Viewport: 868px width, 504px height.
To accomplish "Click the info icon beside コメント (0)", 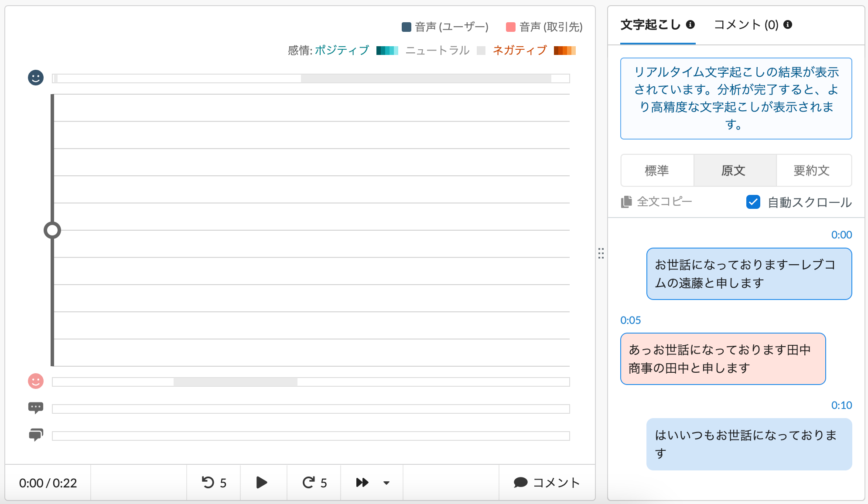I will tap(788, 24).
